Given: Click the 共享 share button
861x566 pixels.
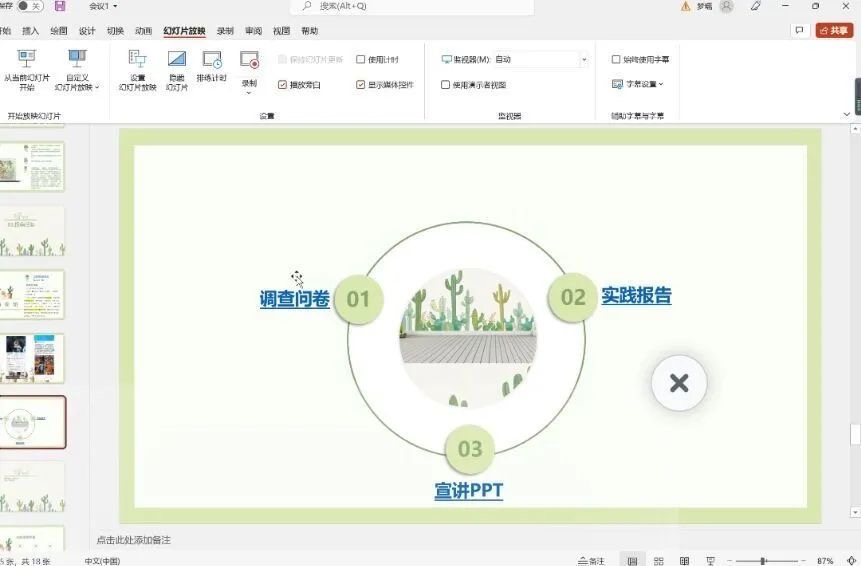Looking at the screenshot, I should click(835, 31).
